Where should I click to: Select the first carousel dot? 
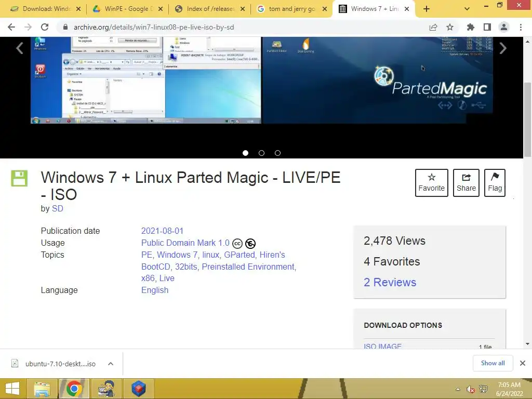click(x=245, y=153)
